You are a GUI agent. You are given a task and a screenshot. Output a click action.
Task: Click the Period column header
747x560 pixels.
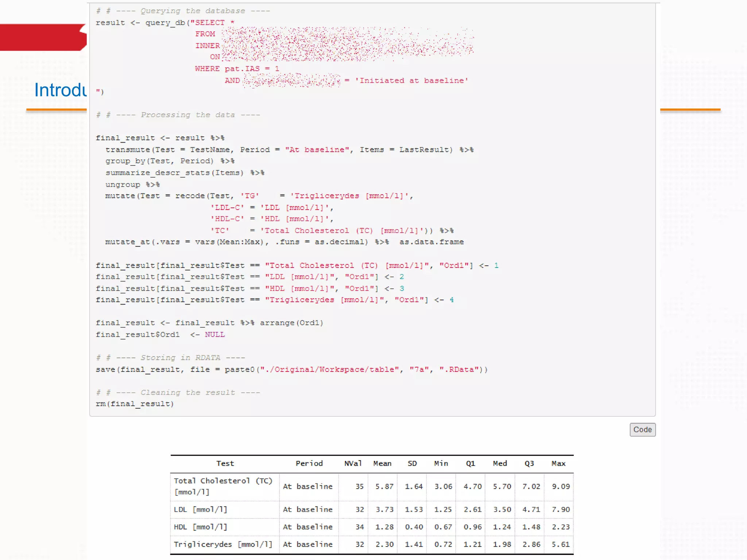coord(309,463)
